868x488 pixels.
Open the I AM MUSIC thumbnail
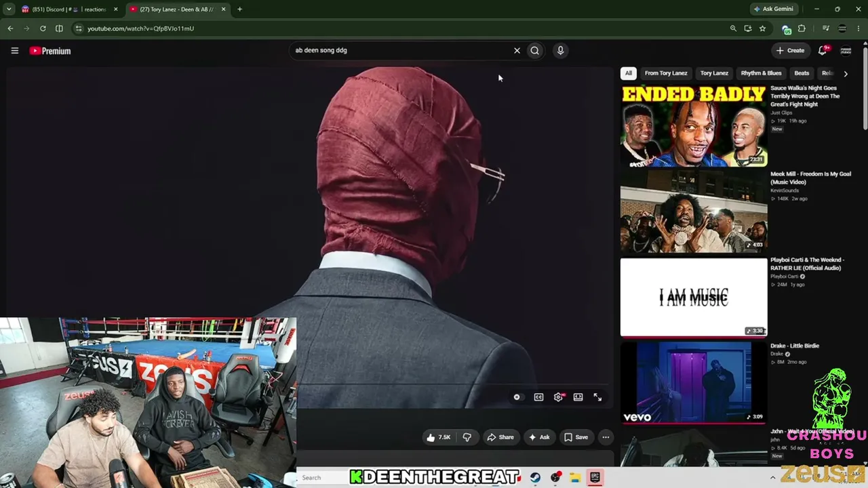(694, 297)
